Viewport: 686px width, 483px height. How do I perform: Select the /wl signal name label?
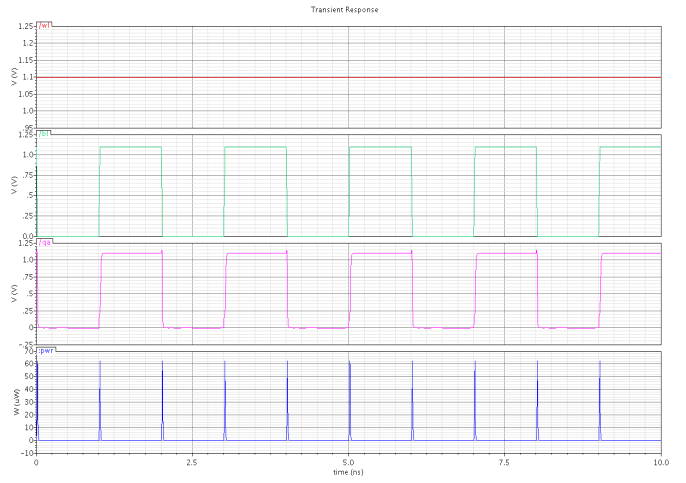45,23
